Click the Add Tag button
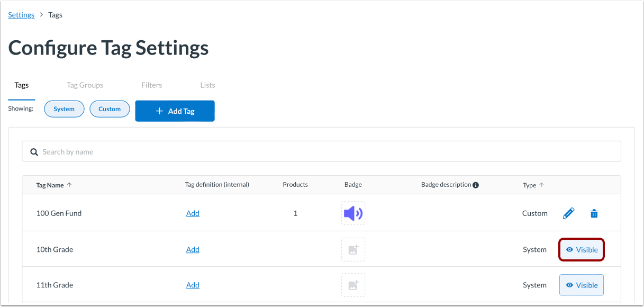The width and height of the screenshot is (644, 307). point(175,111)
